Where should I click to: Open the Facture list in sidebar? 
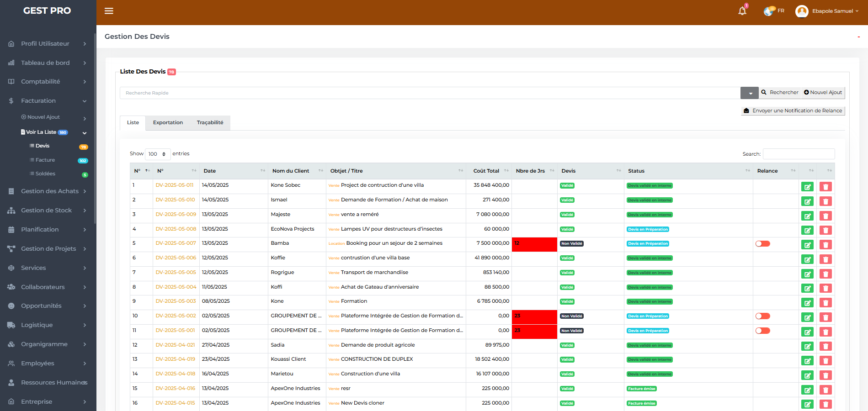[x=45, y=160]
